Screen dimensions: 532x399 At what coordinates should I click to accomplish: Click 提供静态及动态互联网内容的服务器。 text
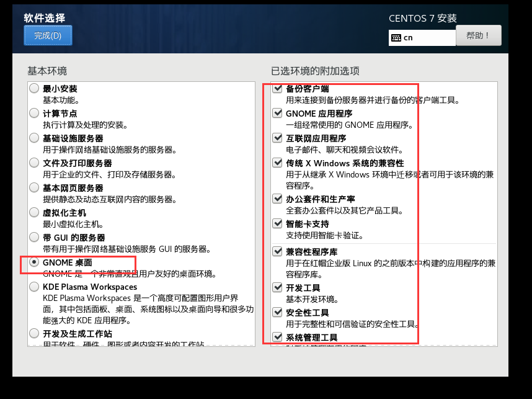click(110, 199)
